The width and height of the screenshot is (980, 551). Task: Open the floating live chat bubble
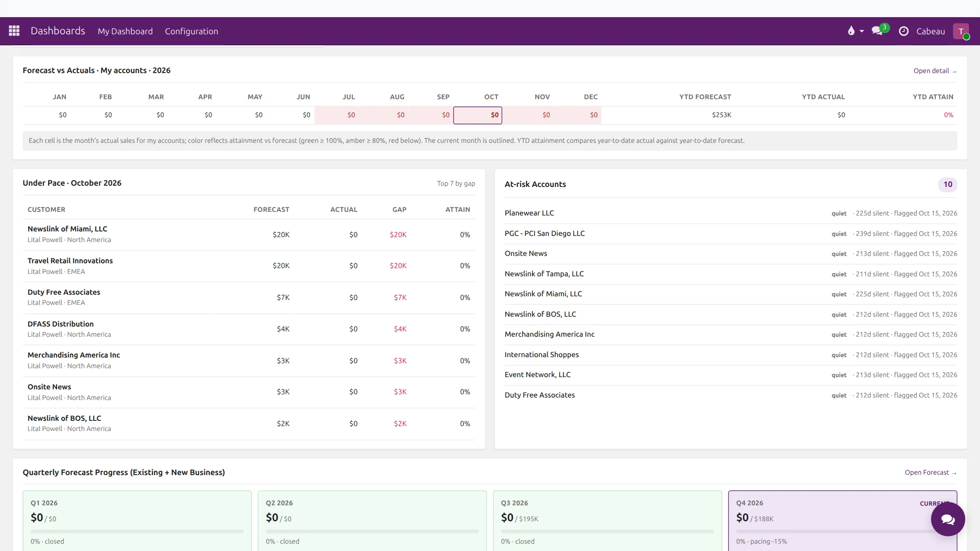(x=948, y=519)
